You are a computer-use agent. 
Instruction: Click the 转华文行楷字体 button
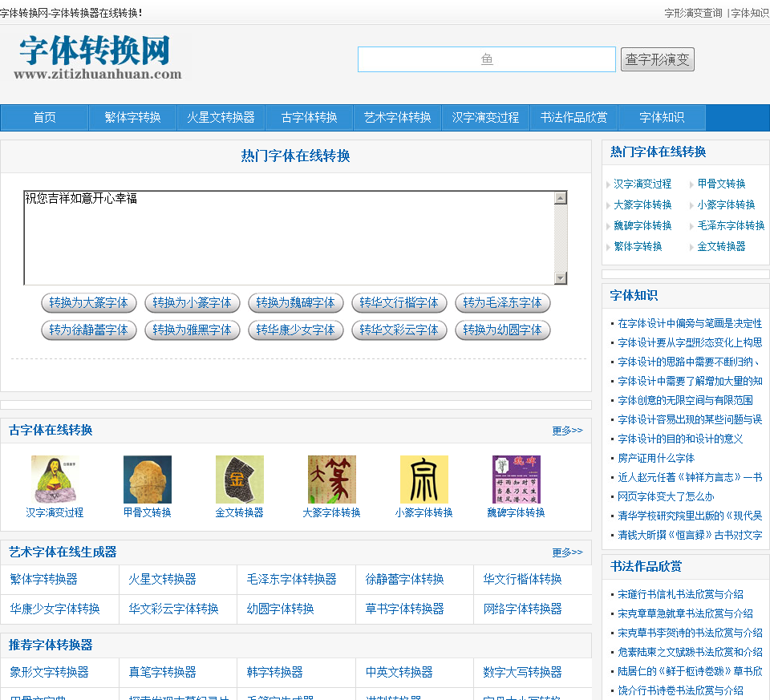click(x=399, y=302)
